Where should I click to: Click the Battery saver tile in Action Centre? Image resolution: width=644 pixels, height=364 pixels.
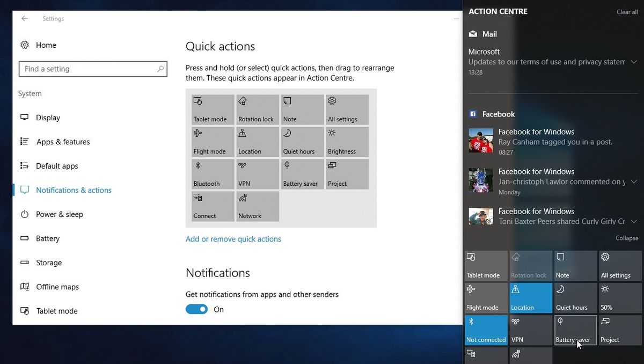(x=575, y=330)
